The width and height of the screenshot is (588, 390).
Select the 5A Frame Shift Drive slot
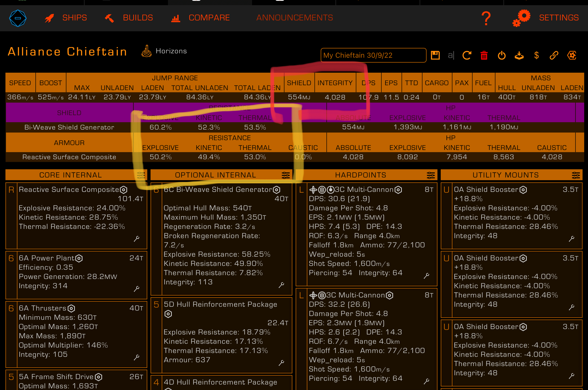pos(76,380)
